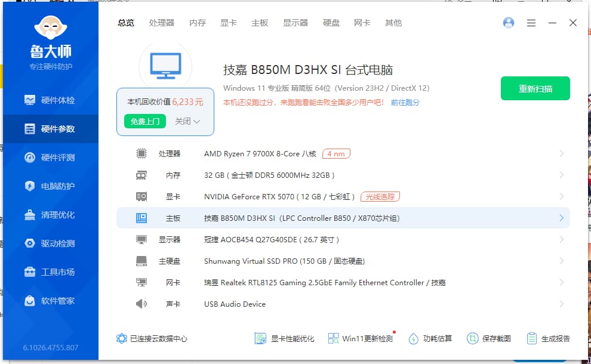Open 工具市场 in sidebar
The width and height of the screenshot is (591, 364).
(50, 272)
